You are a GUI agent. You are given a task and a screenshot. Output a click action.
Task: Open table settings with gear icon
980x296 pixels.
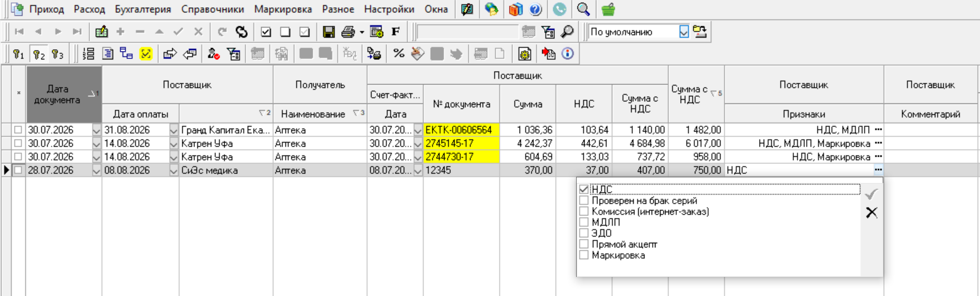[376, 32]
